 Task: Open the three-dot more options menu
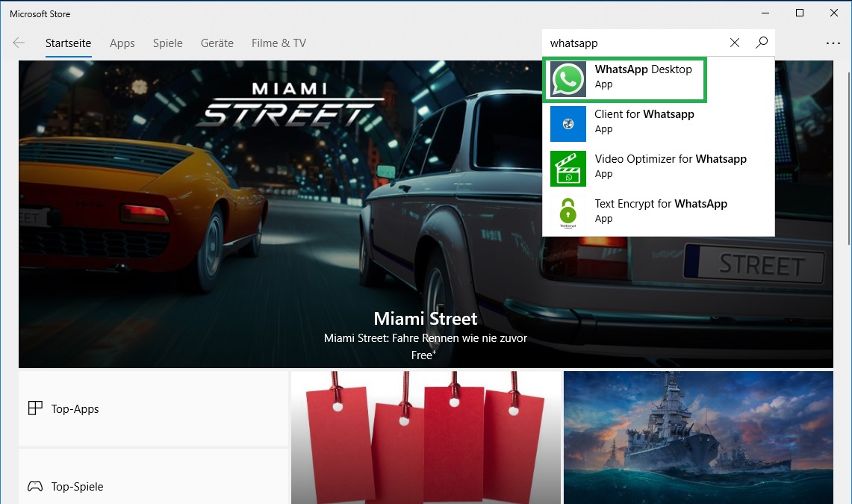coord(833,43)
